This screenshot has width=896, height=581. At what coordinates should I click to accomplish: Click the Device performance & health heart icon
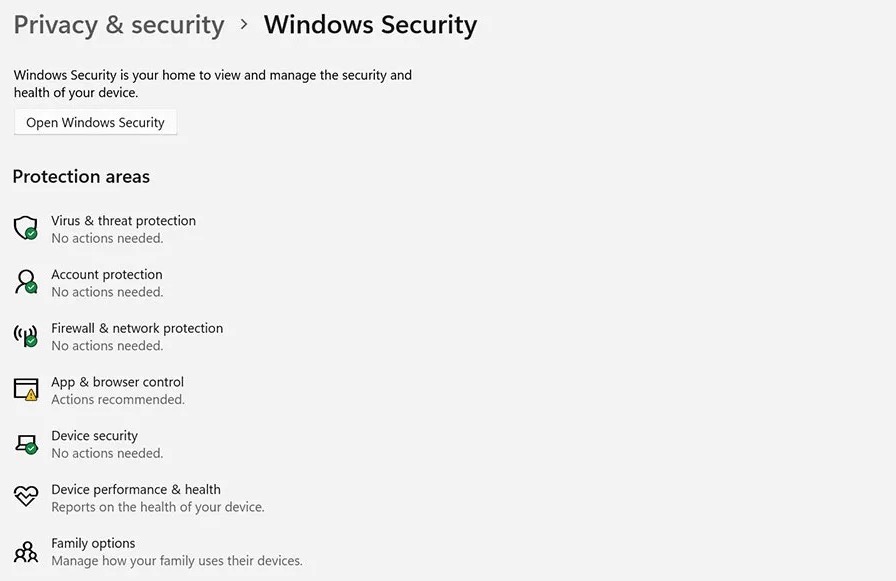(x=26, y=496)
